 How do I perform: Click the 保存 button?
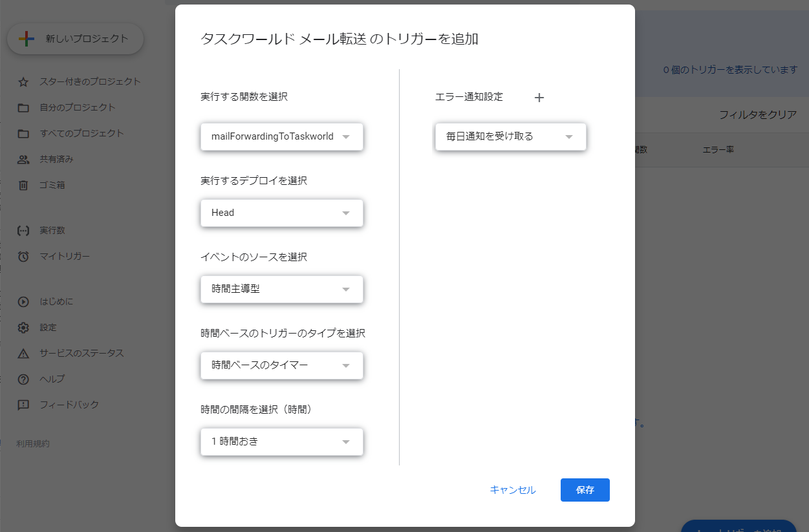click(585, 490)
